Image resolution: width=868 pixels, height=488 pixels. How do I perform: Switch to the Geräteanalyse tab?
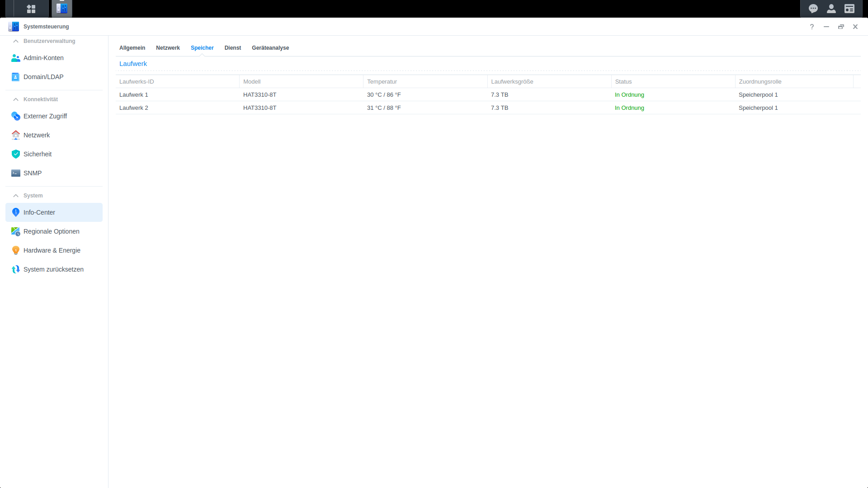point(270,48)
